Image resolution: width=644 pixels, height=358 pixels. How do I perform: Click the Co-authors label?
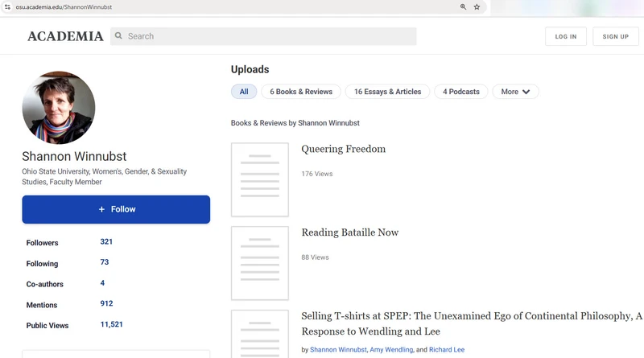click(45, 284)
